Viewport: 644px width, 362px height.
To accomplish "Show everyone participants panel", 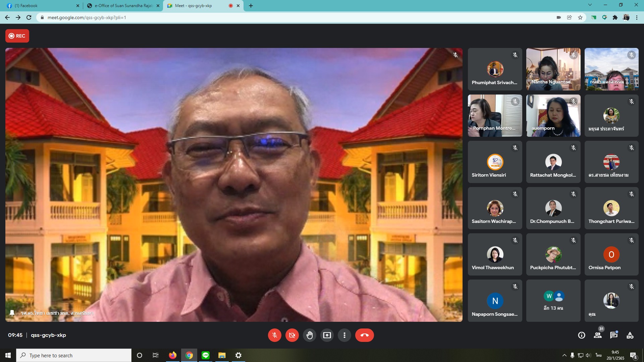I will 598,335.
